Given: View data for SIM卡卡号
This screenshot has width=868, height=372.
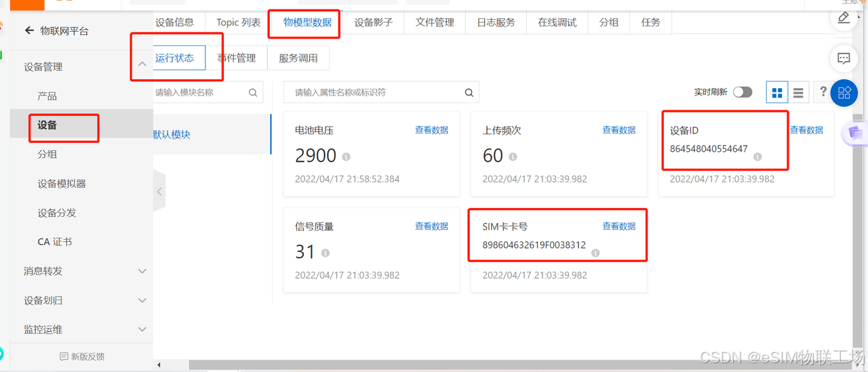Looking at the screenshot, I should [x=619, y=226].
